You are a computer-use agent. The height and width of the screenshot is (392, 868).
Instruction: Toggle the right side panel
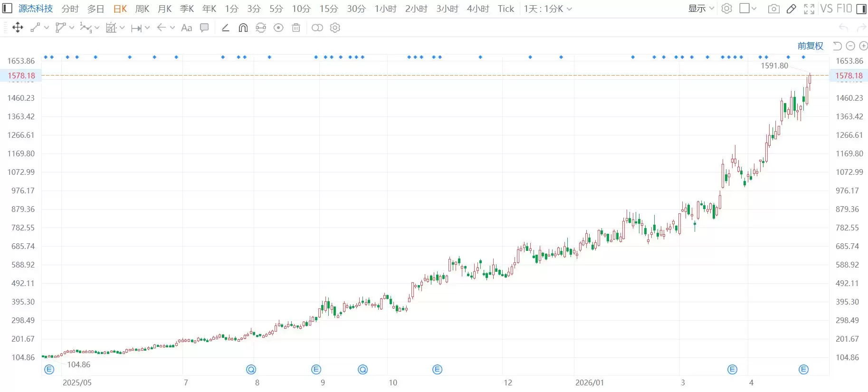(861, 9)
